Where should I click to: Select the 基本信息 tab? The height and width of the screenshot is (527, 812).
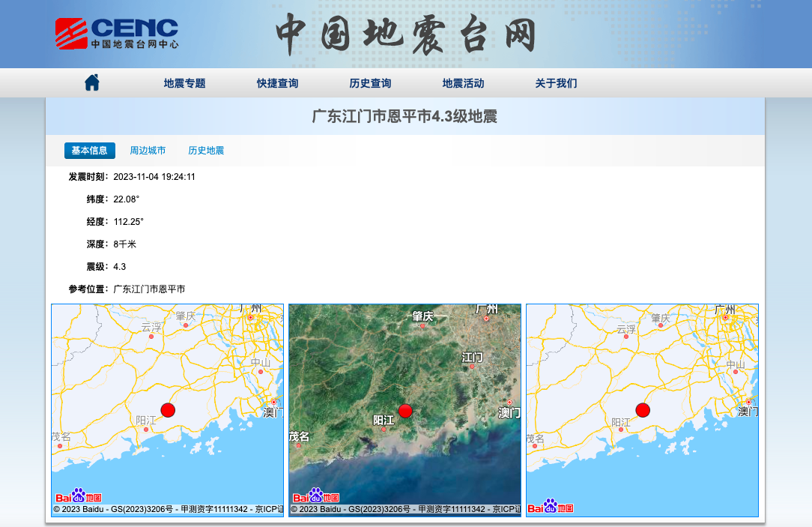point(90,150)
